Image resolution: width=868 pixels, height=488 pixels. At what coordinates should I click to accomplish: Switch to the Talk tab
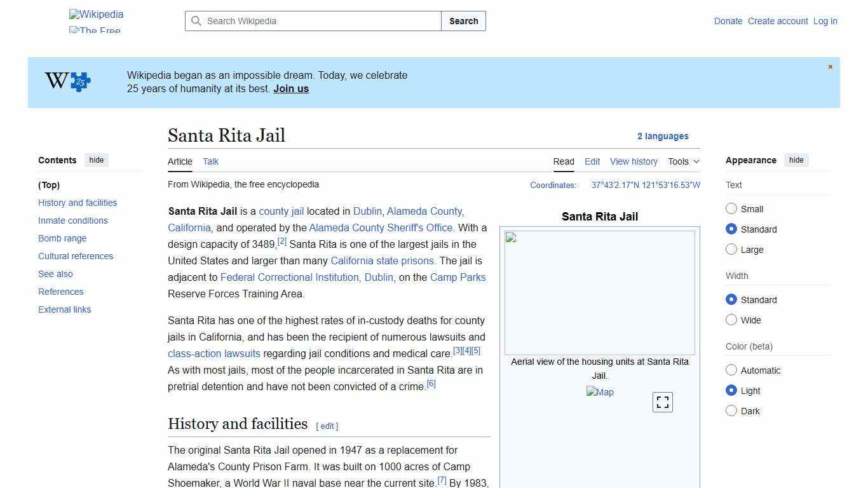[210, 161]
